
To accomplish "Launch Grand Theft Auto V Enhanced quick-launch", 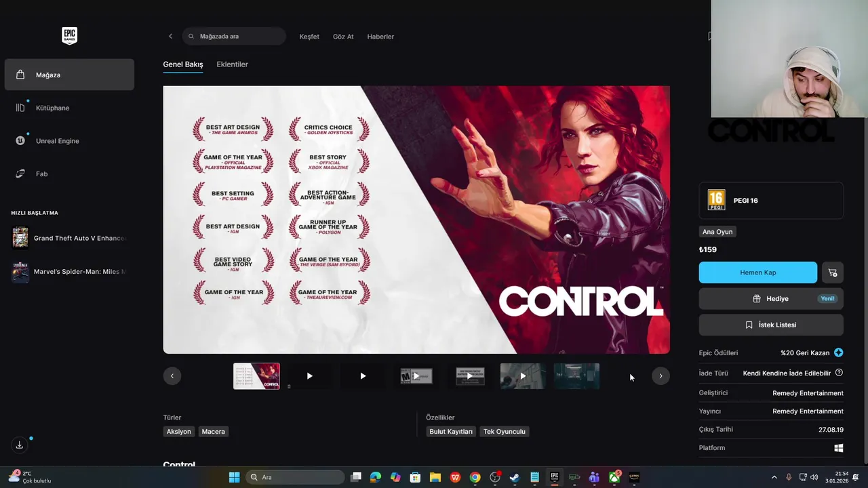I will [69, 238].
